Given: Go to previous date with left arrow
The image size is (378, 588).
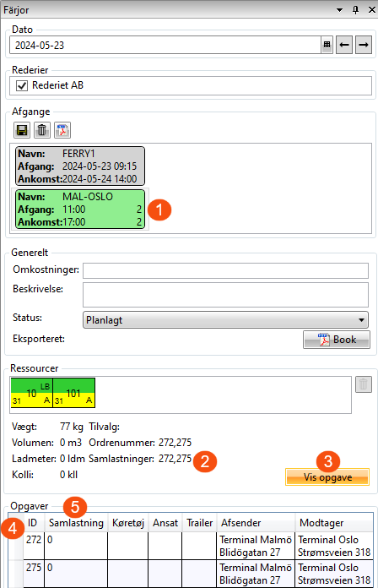Looking at the screenshot, I should [344, 45].
